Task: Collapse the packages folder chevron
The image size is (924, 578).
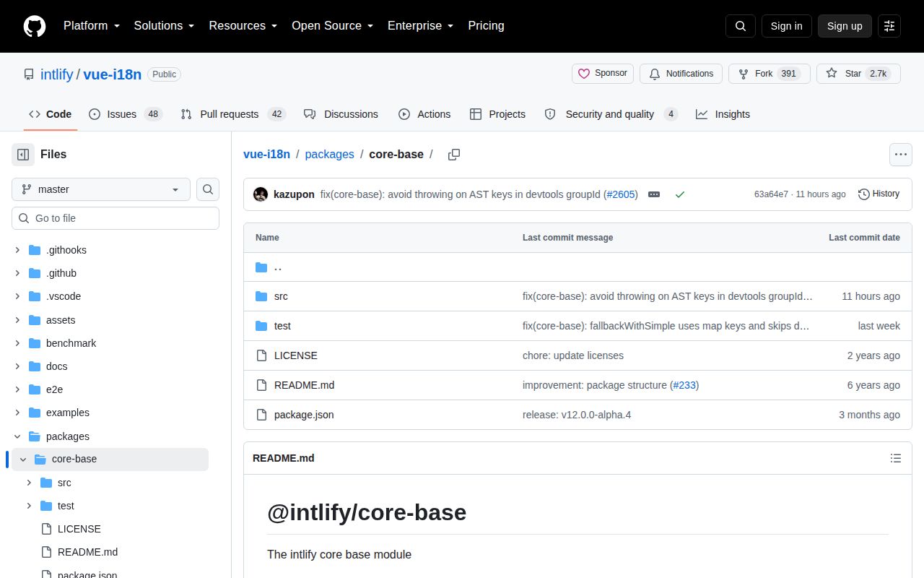Action: point(17,436)
